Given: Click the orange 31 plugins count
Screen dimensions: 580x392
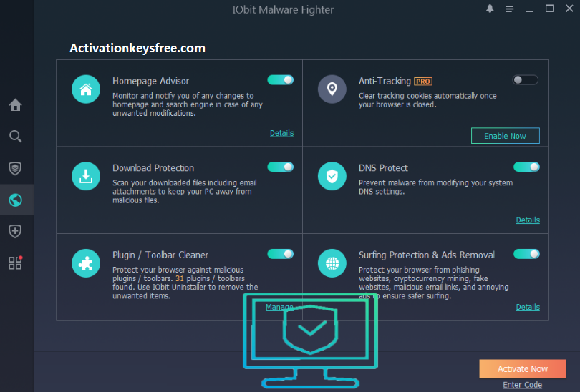Looking at the screenshot, I should (180, 278).
